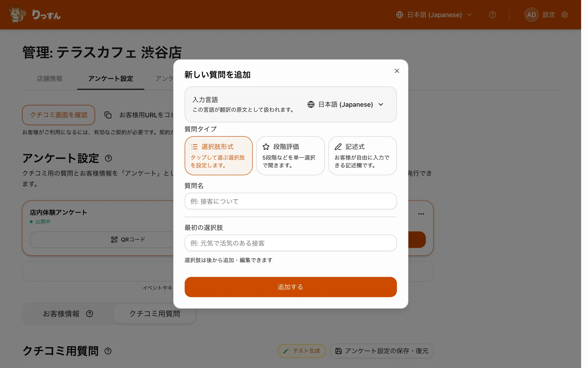Click the 設定 label in header

click(x=549, y=15)
